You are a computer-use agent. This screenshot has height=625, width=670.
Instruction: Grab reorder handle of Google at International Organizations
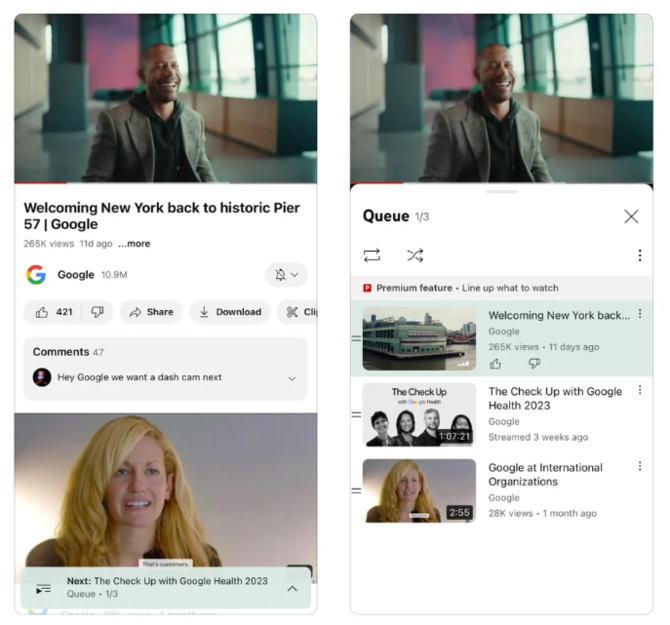(x=356, y=491)
